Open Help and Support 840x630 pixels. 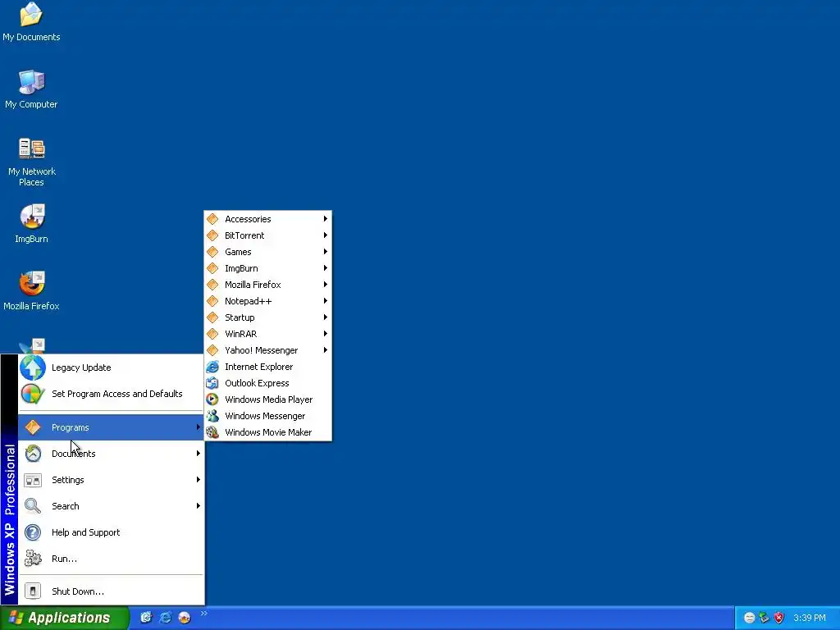[111, 532]
